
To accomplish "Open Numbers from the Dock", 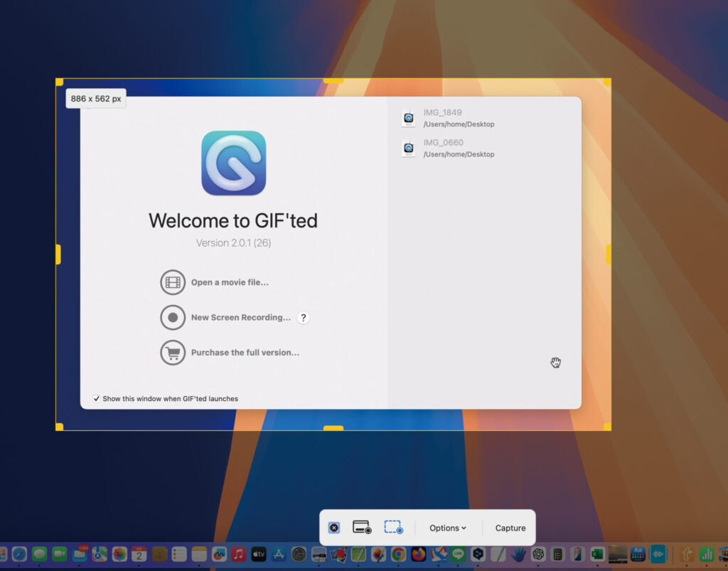I will pyautogui.click(x=707, y=554).
